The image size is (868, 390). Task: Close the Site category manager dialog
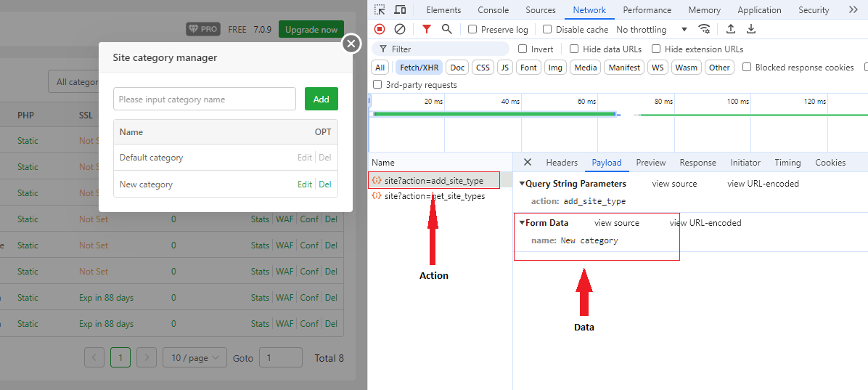point(351,44)
